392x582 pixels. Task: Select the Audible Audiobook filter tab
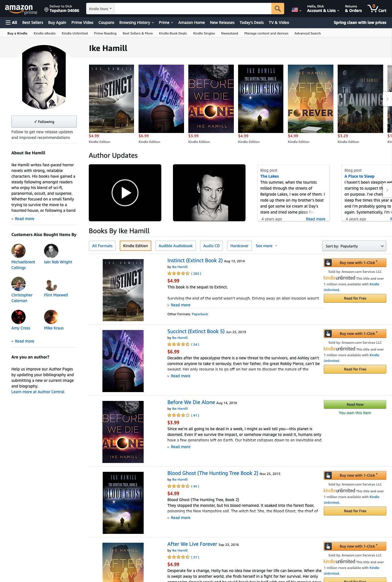176,246
